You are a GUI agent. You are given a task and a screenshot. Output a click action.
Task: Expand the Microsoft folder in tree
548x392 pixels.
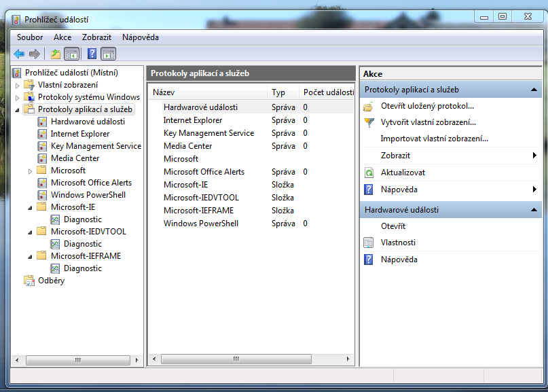click(31, 171)
